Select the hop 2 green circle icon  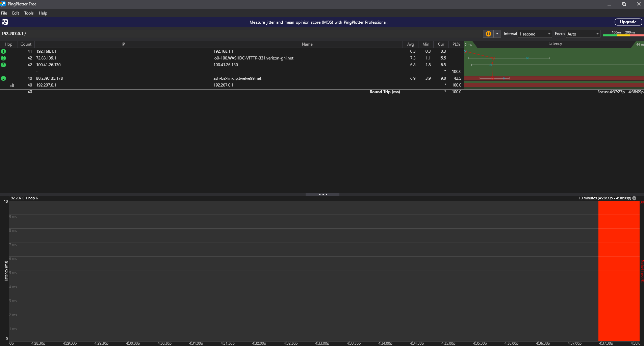coord(3,58)
